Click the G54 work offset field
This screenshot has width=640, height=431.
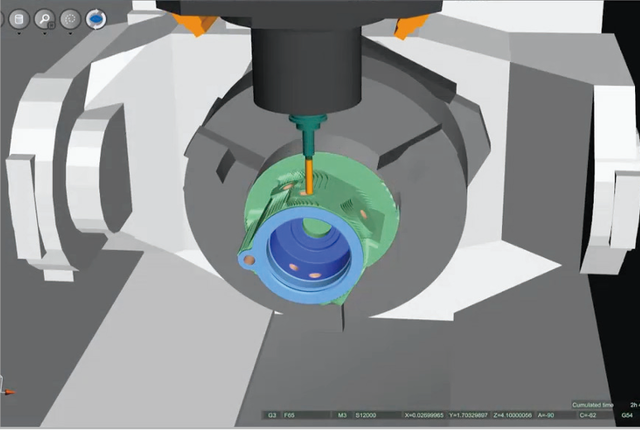click(x=627, y=415)
